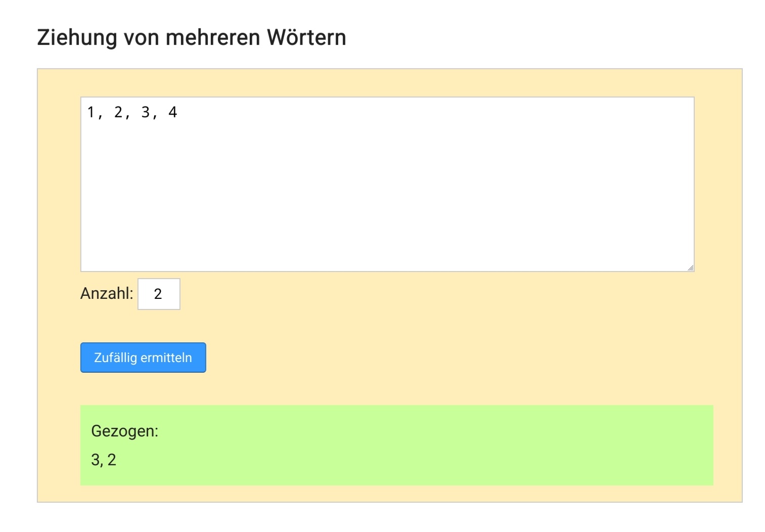The height and width of the screenshot is (532, 765).
Task: Focus the Anzahl number input field
Action: point(159,294)
